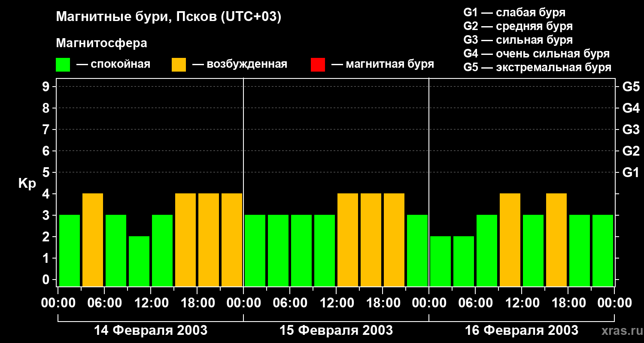Image resolution: width=644 pixels, height=343 pixels.
Task: Select the 14 Февраля 00:00–03:00 green bar
Action: pyautogui.click(x=70, y=250)
